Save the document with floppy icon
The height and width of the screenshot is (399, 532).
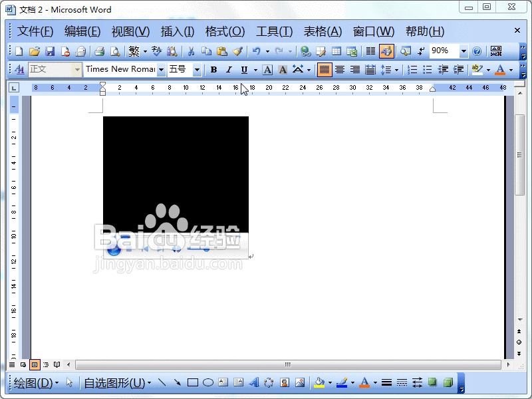(x=50, y=51)
